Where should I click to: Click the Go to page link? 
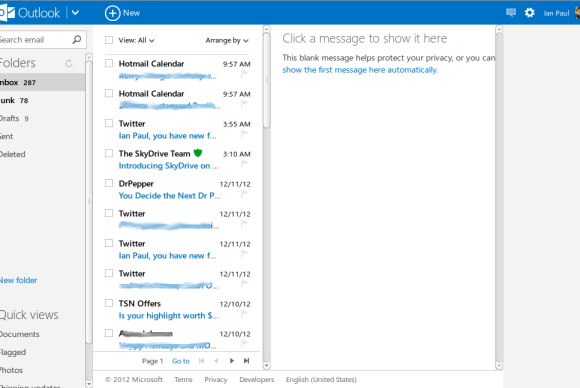tap(181, 361)
